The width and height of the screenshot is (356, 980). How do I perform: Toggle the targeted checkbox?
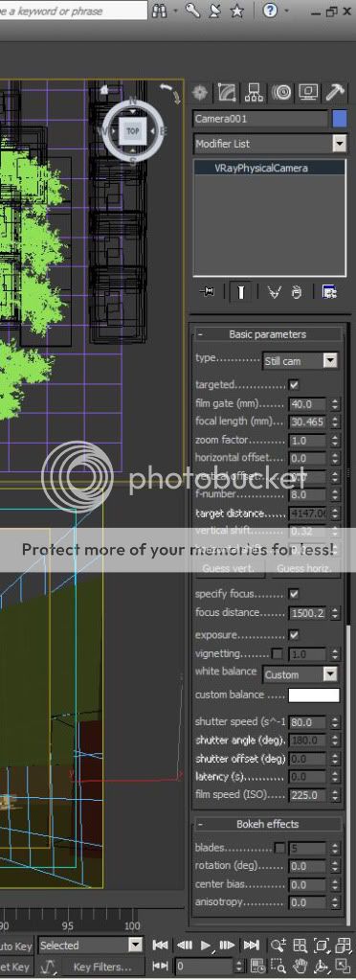pyautogui.click(x=294, y=385)
